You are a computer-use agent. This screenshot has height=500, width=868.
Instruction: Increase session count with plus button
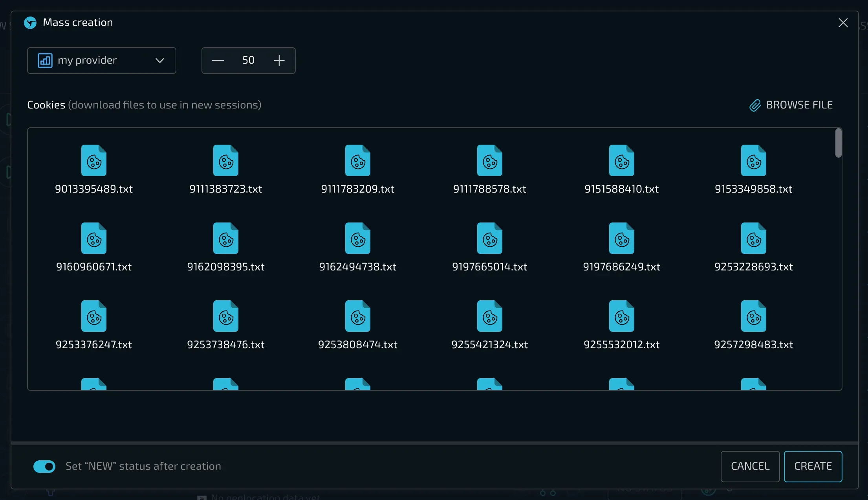point(279,61)
